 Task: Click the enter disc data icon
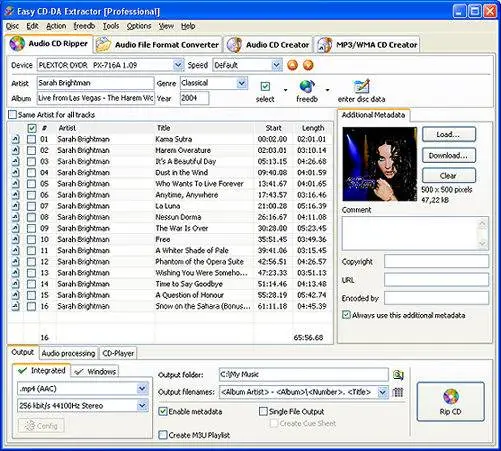click(361, 86)
